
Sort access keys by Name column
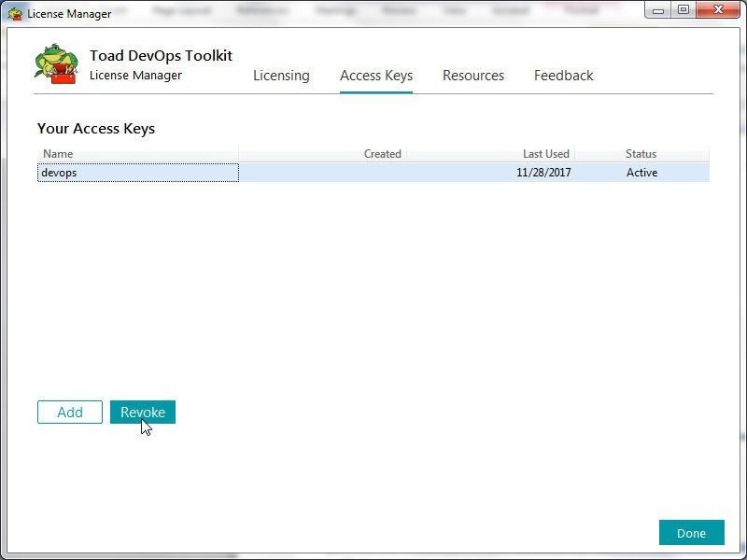coord(138,154)
